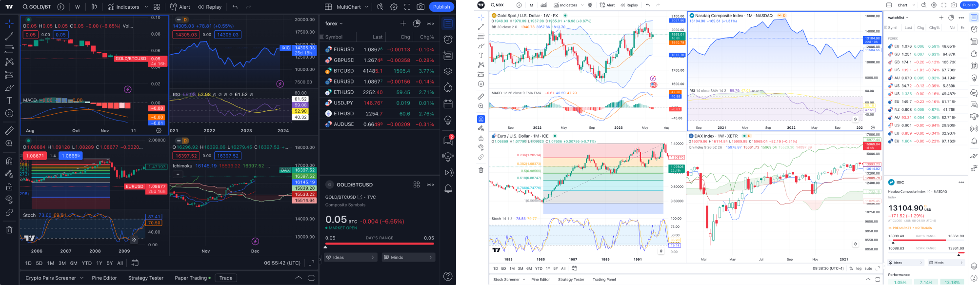Open the Pie chart icon beside the forex watchlist

coord(417,23)
